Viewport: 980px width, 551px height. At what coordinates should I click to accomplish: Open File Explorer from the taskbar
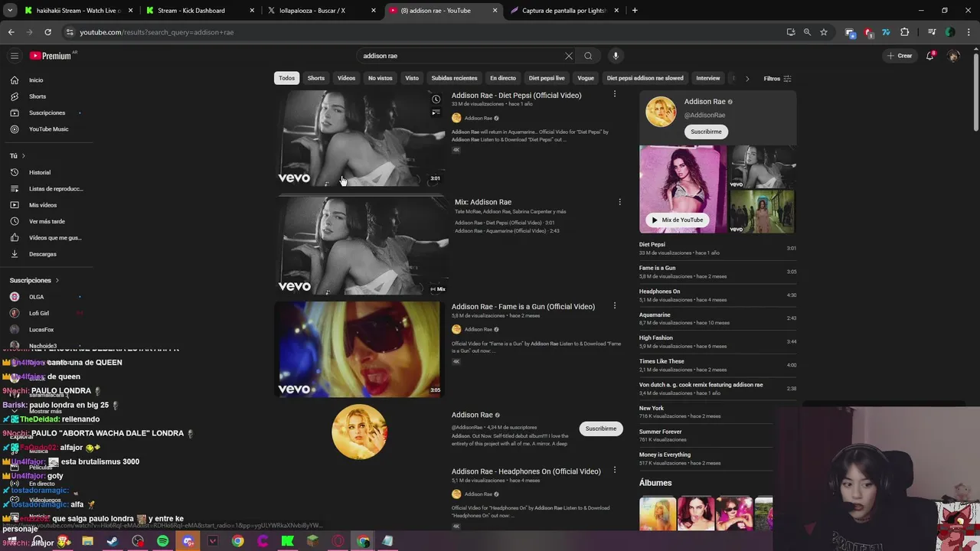pyautogui.click(x=87, y=541)
